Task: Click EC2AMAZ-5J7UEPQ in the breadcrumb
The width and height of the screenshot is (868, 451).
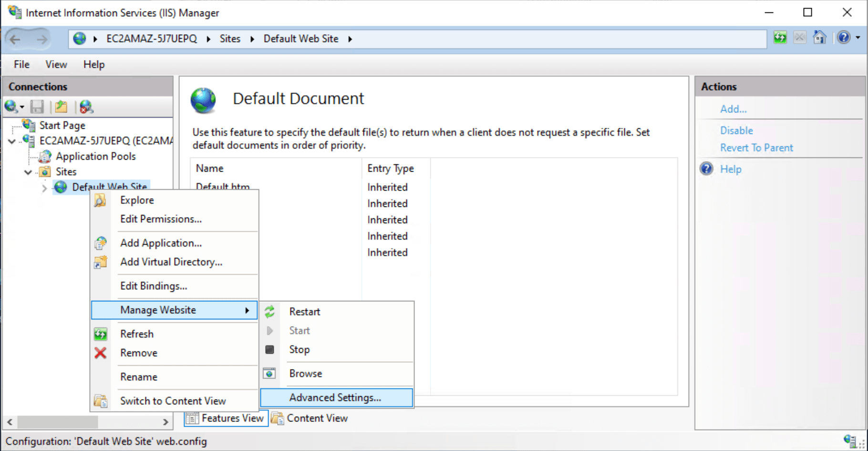Action: pyautogui.click(x=152, y=39)
